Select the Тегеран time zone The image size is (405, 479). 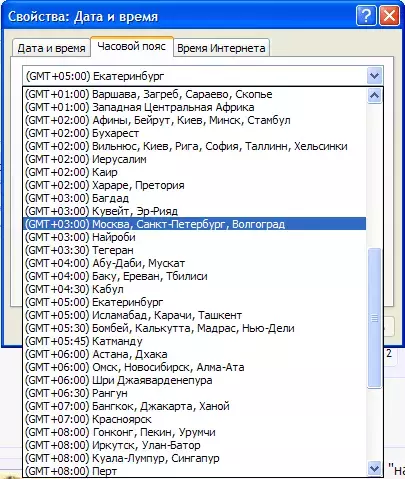pos(195,250)
